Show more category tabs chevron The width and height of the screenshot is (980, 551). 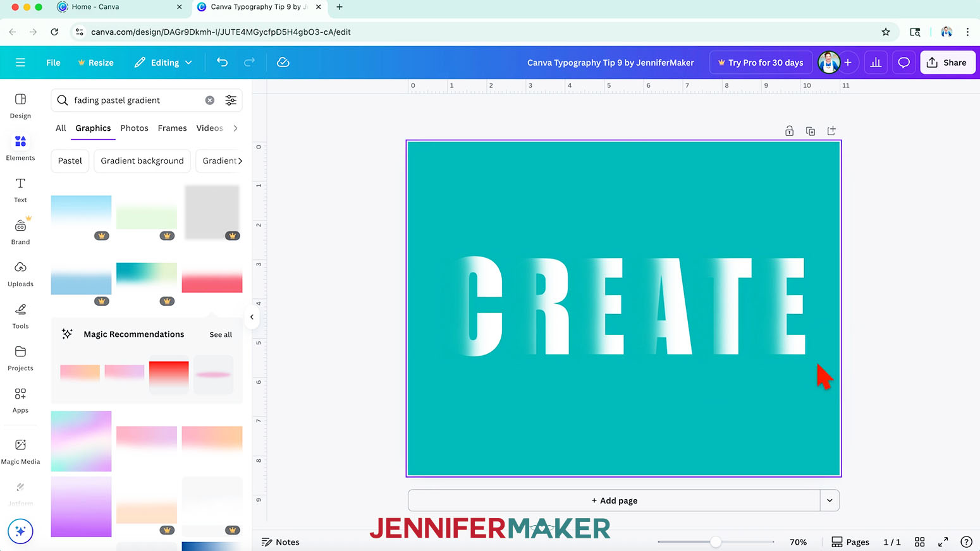236,128
